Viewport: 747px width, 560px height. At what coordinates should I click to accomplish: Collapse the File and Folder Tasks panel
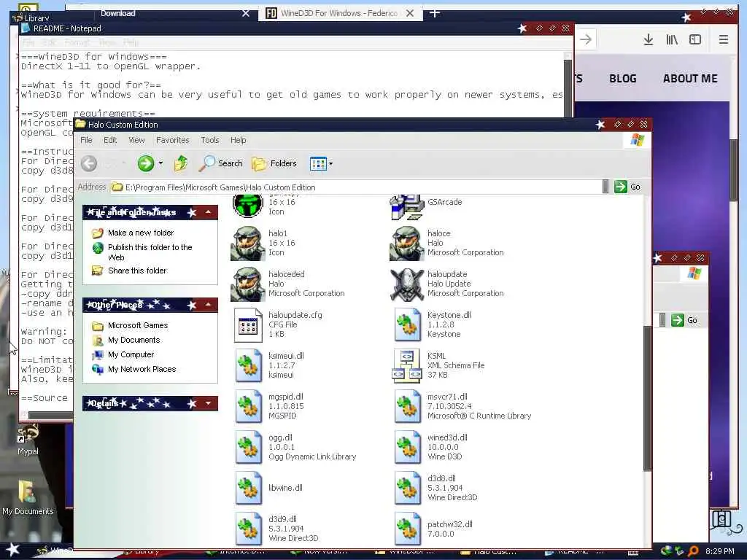point(208,212)
